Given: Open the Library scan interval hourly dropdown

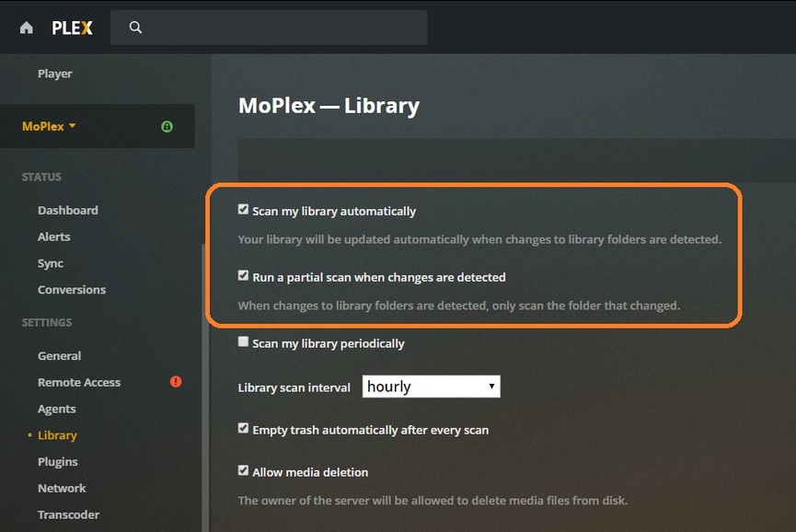Looking at the screenshot, I should coord(431,387).
